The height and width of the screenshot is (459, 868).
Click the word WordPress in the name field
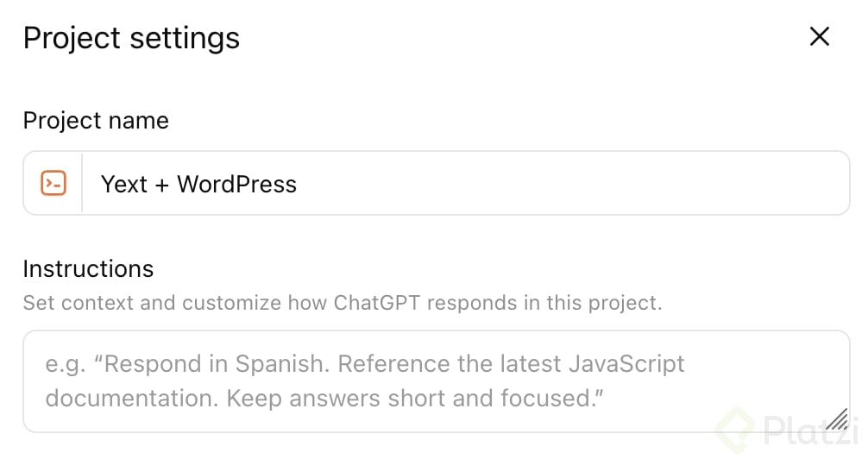pos(237,184)
